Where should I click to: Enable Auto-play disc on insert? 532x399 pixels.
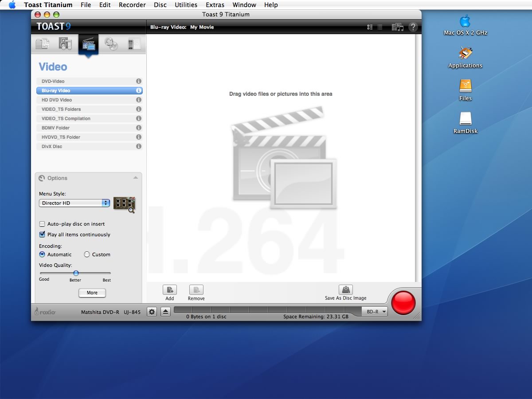click(42, 224)
